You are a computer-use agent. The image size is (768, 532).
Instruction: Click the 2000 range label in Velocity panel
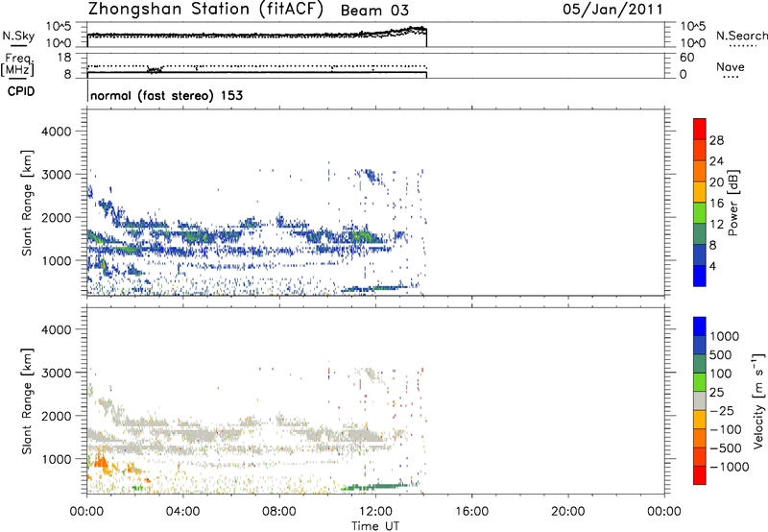coord(56,416)
